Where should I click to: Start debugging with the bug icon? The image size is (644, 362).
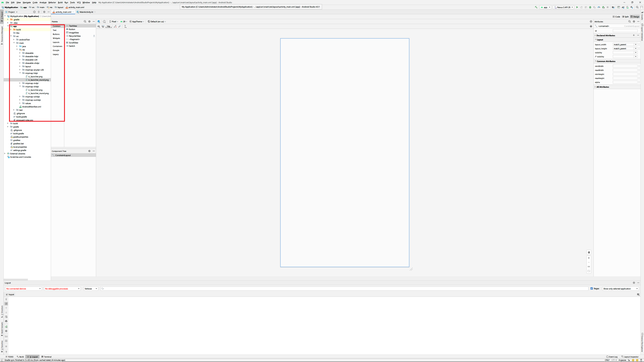click(x=590, y=7)
